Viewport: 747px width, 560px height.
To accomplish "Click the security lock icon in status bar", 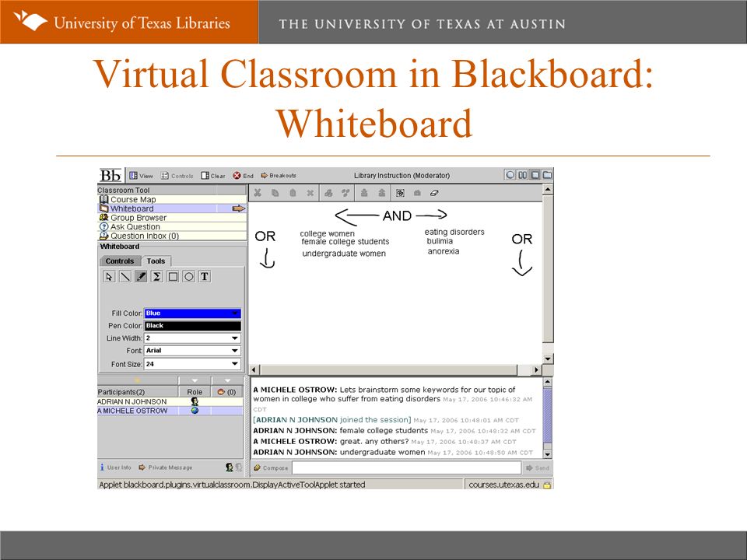I will click(x=547, y=485).
